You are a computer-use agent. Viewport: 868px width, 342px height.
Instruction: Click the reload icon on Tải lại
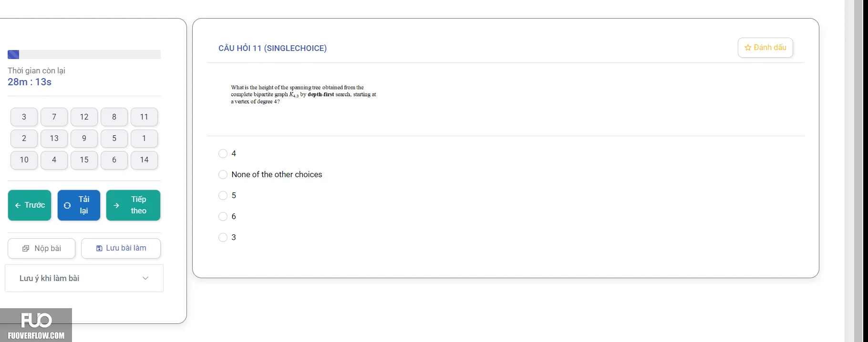coord(67,205)
